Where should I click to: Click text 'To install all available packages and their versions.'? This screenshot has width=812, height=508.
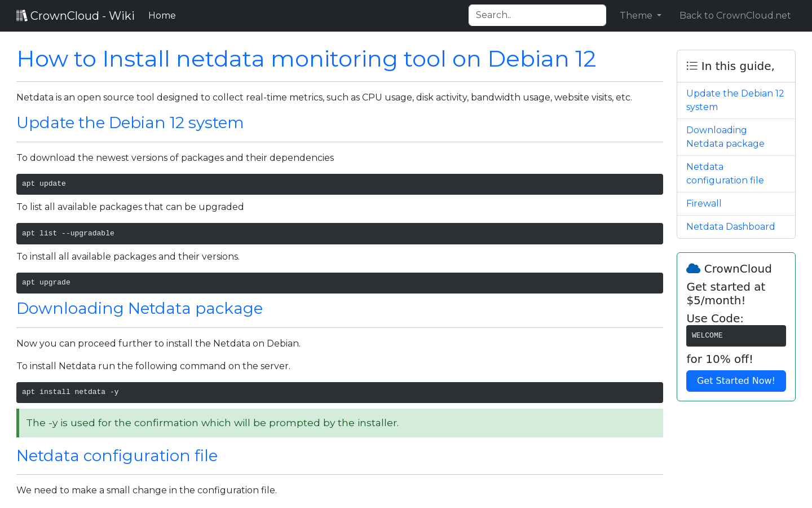[128, 257]
